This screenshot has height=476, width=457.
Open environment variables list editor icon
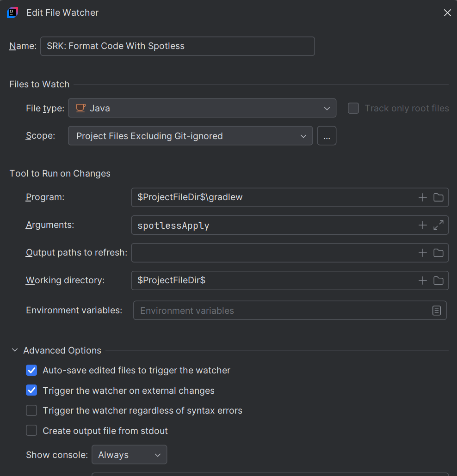(x=437, y=311)
